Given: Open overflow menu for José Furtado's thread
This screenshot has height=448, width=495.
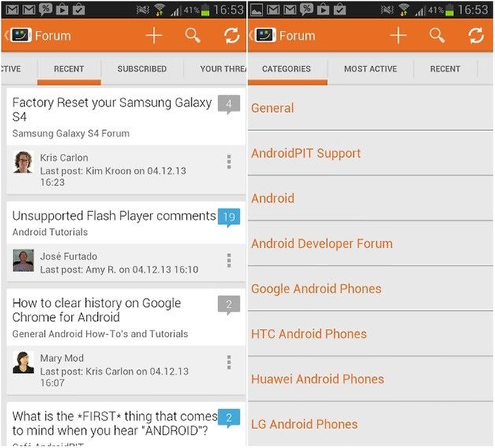Looking at the screenshot, I should click(x=229, y=260).
